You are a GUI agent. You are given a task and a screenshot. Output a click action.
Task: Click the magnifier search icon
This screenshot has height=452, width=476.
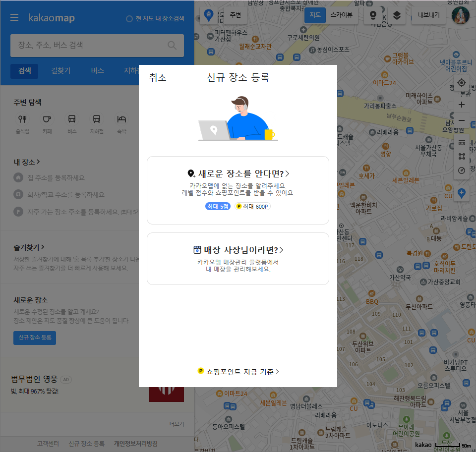pyautogui.click(x=172, y=45)
